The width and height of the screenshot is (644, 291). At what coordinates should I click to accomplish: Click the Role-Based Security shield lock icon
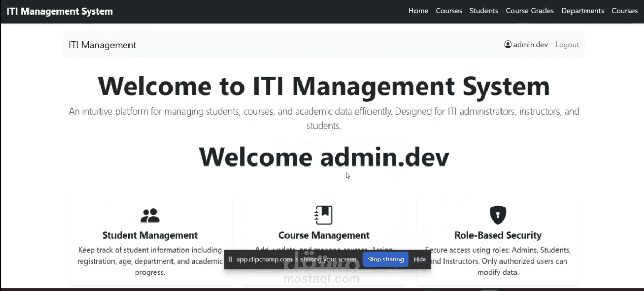click(498, 215)
